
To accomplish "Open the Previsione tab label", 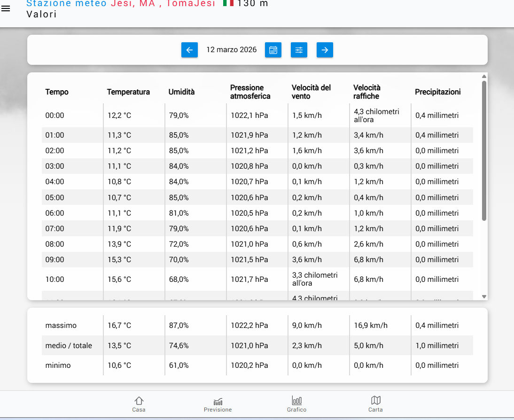I will 218,410.
